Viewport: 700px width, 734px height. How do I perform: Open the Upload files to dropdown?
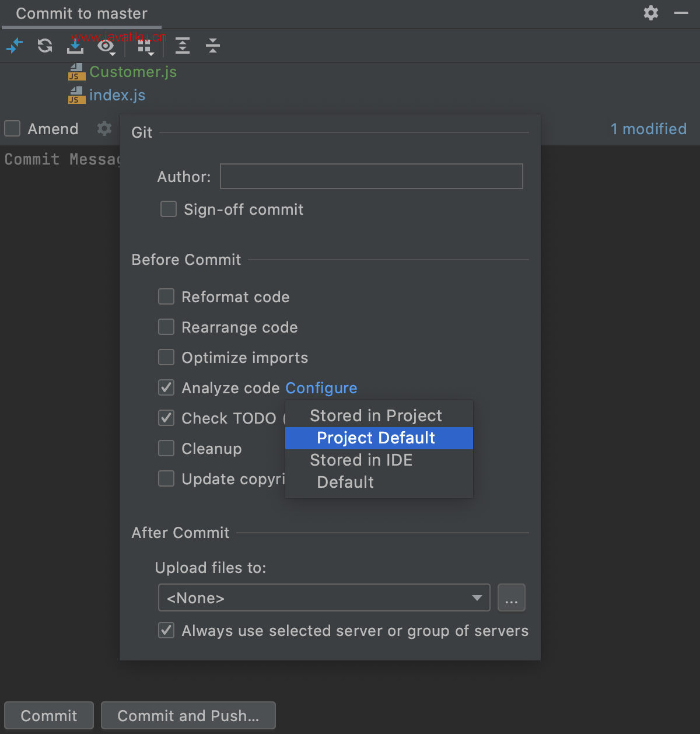point(324,597)
